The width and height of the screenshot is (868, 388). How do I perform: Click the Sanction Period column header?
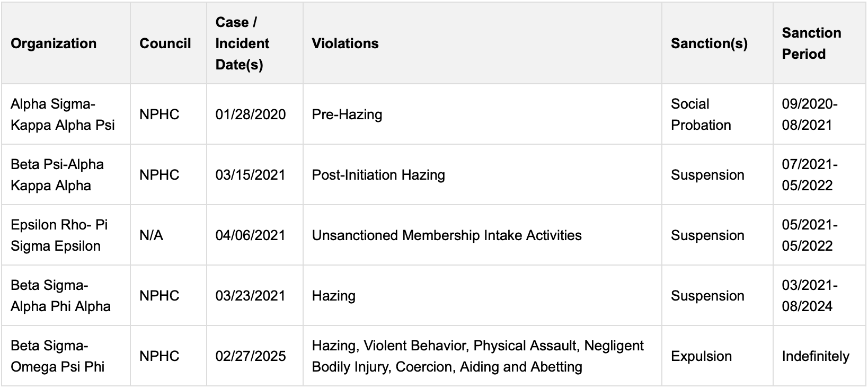click(x=811, y=43)
